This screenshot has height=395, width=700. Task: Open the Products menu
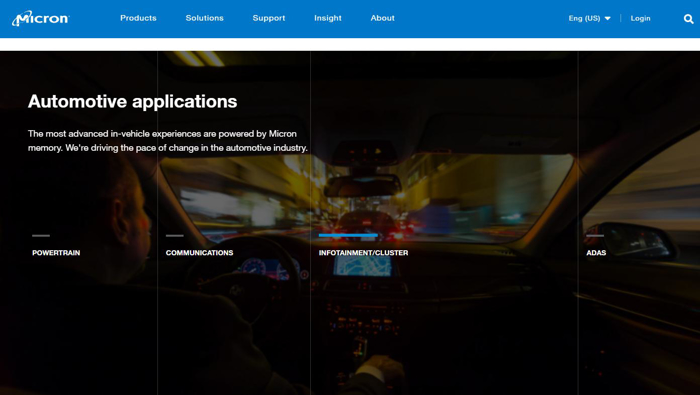tap(138, 18)
